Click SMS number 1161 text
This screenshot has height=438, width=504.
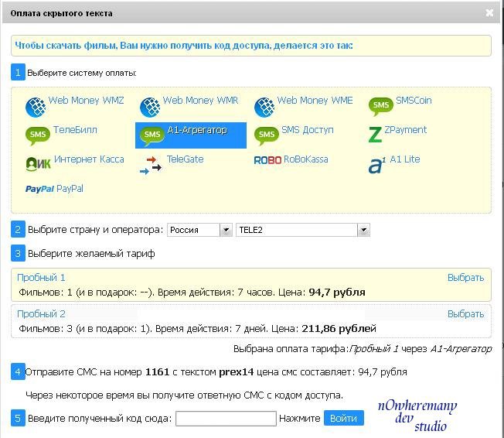pos(157,372)
